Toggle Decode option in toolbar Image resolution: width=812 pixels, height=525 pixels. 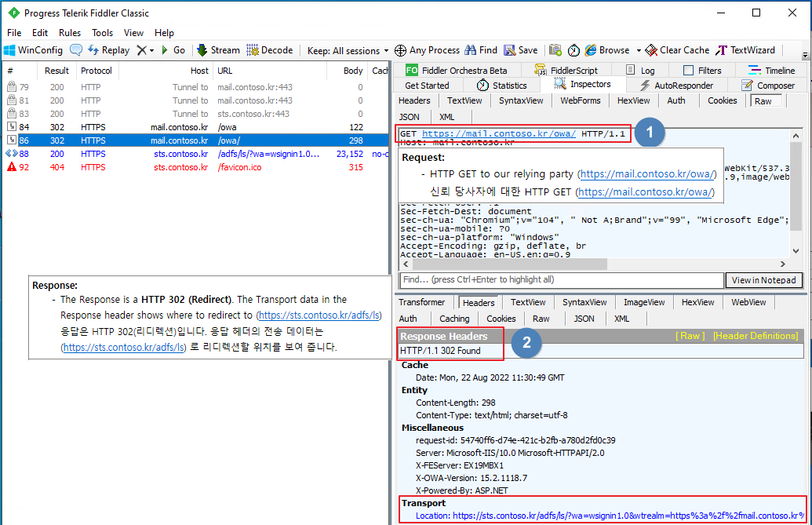tap(270, 50)
